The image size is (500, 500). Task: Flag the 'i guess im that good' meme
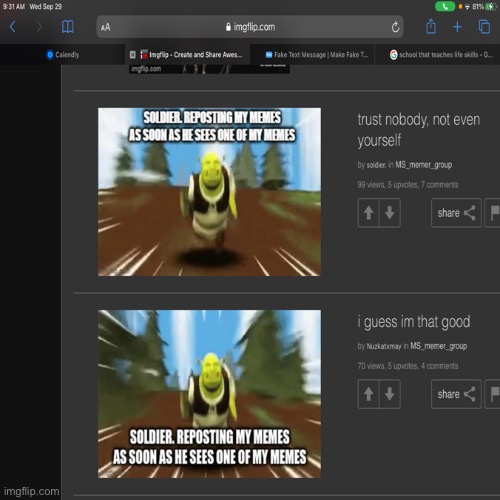pos(493,394)
